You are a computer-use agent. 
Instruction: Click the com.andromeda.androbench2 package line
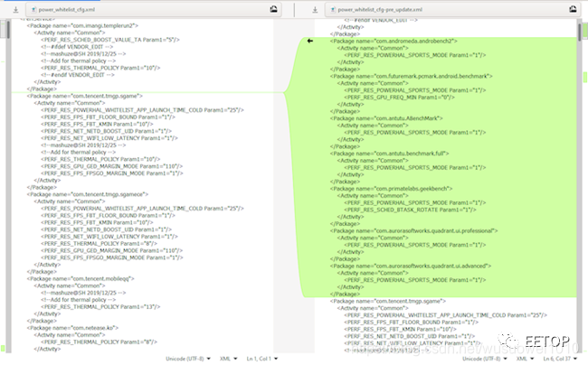[x=394, y=42]
